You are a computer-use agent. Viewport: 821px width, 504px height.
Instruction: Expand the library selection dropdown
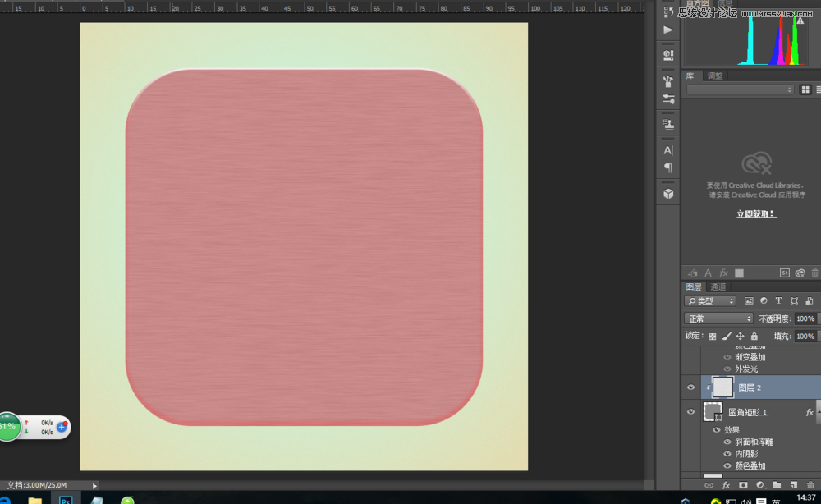tap(741, 89)
